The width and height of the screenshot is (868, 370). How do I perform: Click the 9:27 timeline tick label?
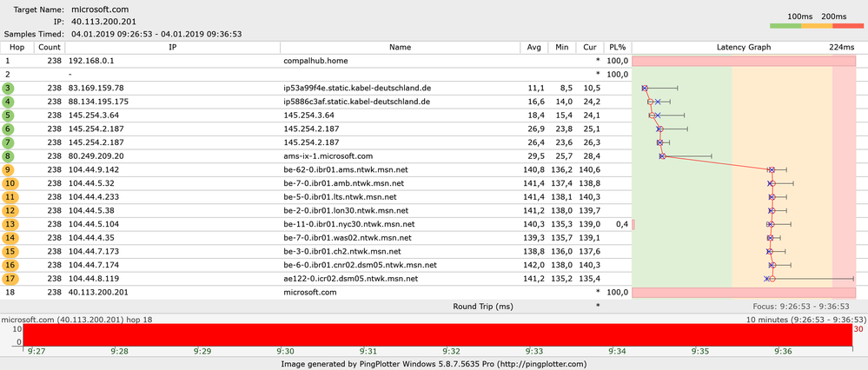36,351
